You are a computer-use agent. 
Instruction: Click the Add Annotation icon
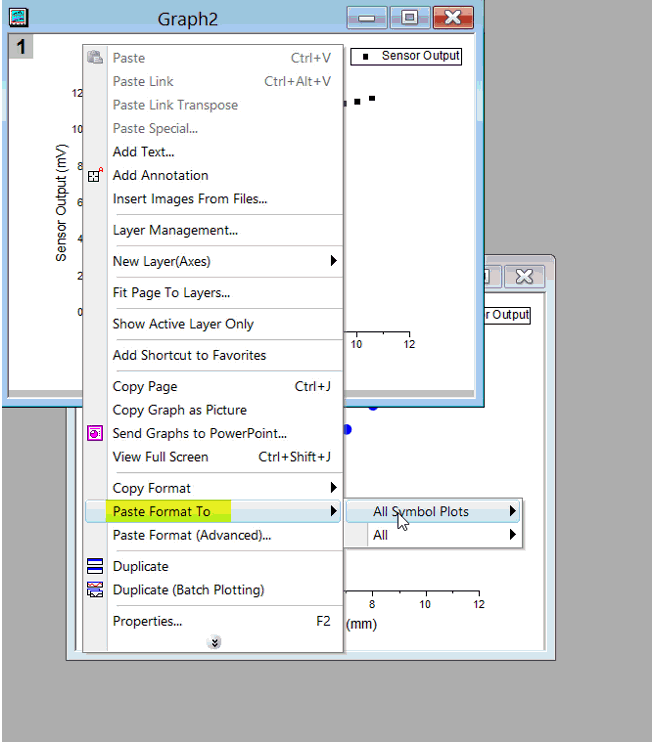[95, 176]
